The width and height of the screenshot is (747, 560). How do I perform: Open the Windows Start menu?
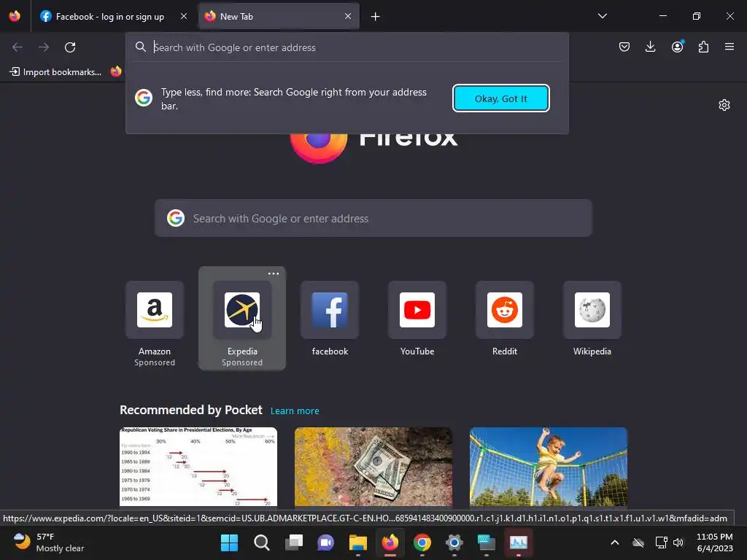229,542
